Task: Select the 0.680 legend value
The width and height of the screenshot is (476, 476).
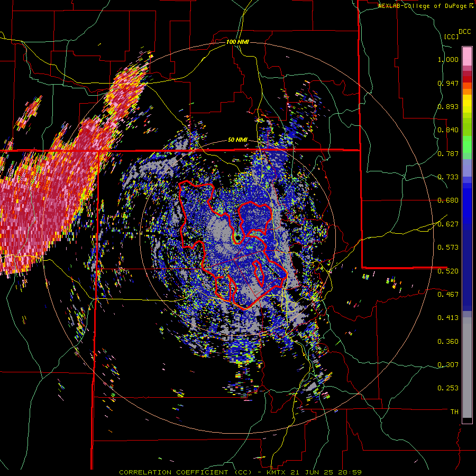Action: [448, 200]
